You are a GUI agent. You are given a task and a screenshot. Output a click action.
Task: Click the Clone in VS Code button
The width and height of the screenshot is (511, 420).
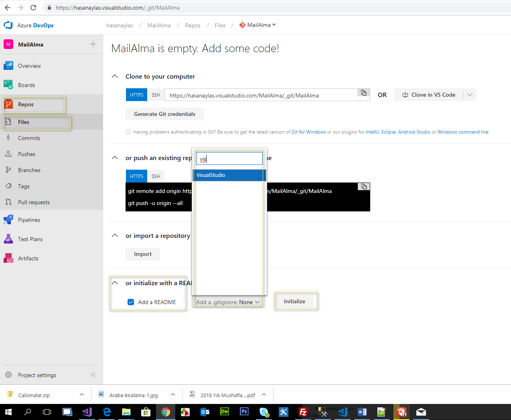coord(429,95)
